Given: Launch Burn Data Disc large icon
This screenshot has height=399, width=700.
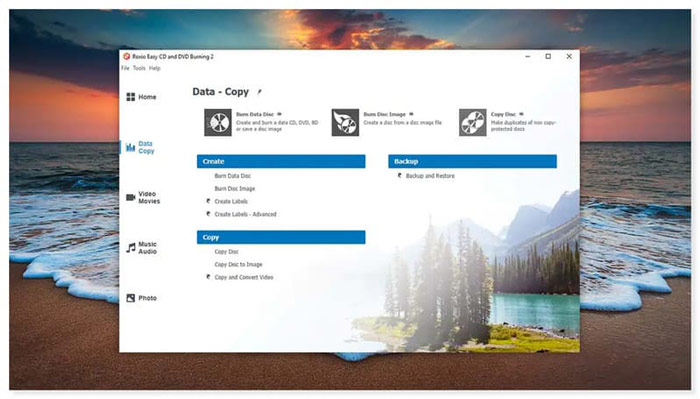Looking at the screenshot, I should point(218,122).
